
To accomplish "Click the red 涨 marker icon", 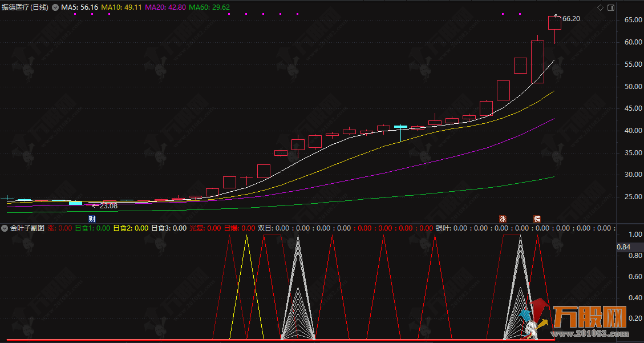I will (503, 219).
